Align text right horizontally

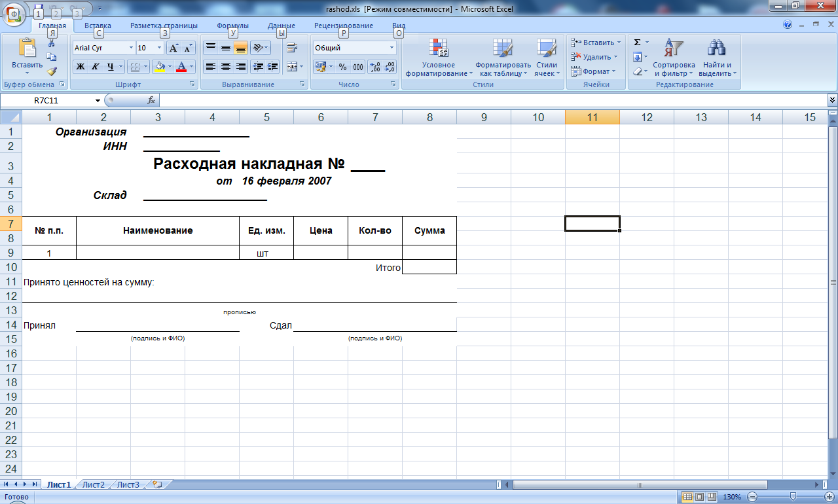tap(240, 66)
